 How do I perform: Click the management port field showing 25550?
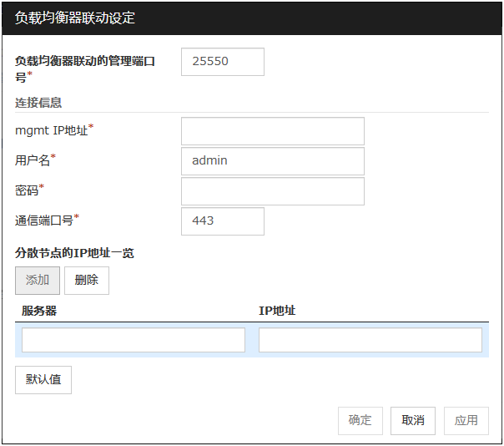(222, 62)
